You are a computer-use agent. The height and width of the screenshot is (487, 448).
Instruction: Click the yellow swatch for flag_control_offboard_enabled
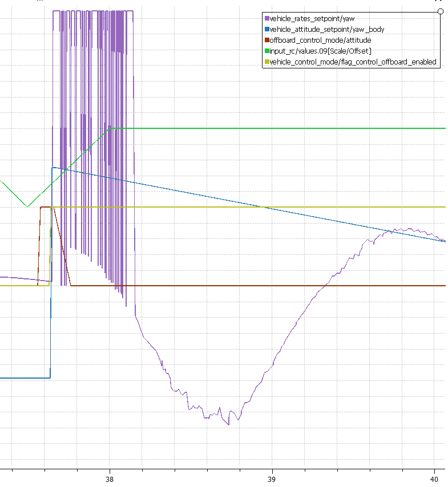pyautogui.click(x=267, y=62)
